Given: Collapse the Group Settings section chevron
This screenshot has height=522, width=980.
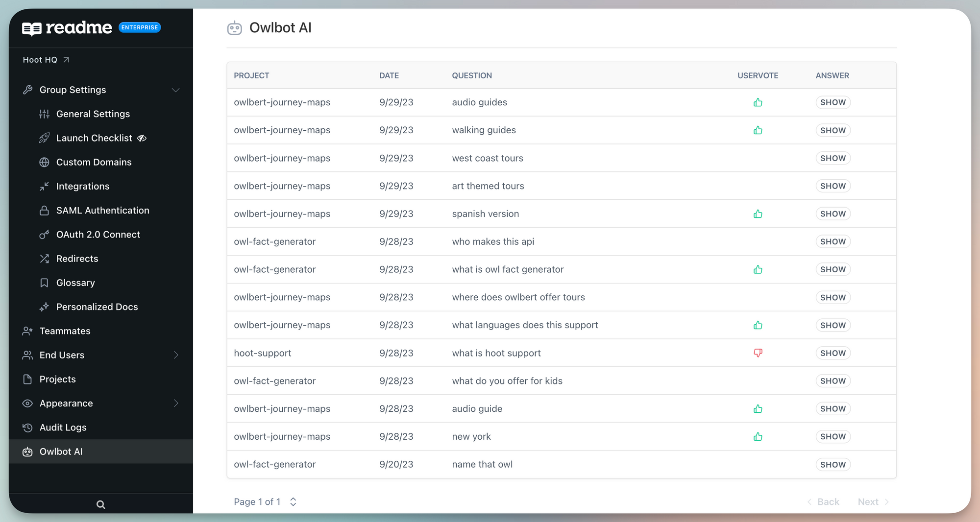Looking at the screenshot, I should click(x=175, y=90).
